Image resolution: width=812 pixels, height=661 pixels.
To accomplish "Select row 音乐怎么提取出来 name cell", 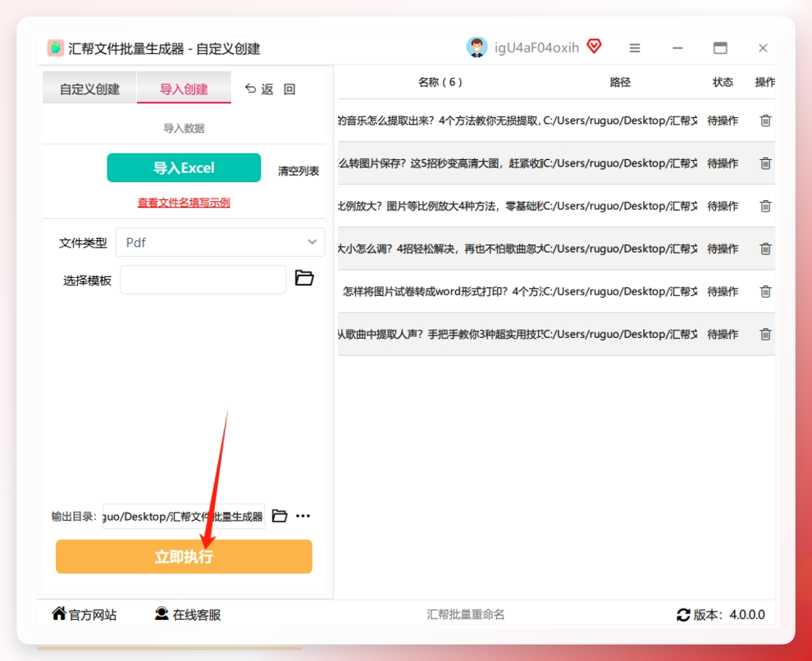I will [x=440, y=121].
